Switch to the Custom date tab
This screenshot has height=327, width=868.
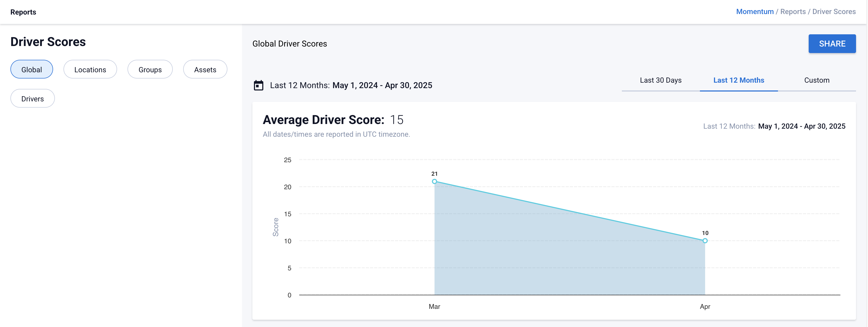point(816,80)
